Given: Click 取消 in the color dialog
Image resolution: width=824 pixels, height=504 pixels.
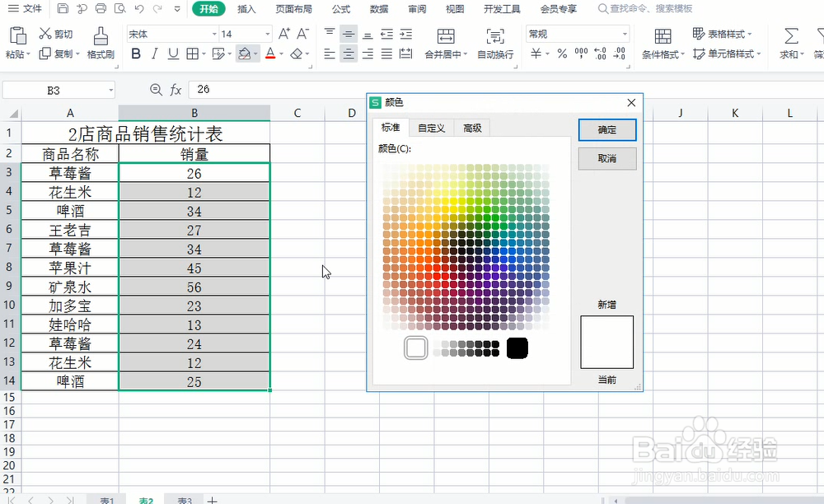Looking at the screenshot, I should point(607,159).
